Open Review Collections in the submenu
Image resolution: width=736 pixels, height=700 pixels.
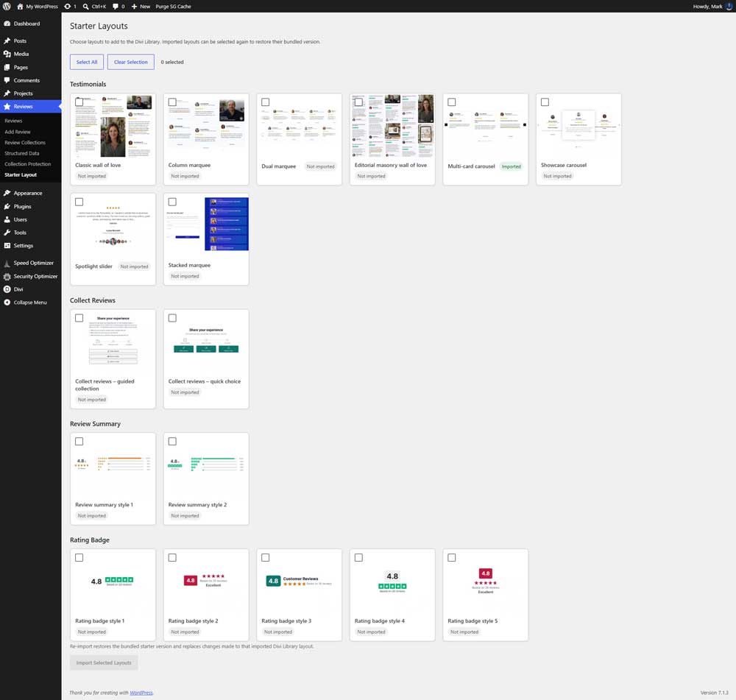25,143
